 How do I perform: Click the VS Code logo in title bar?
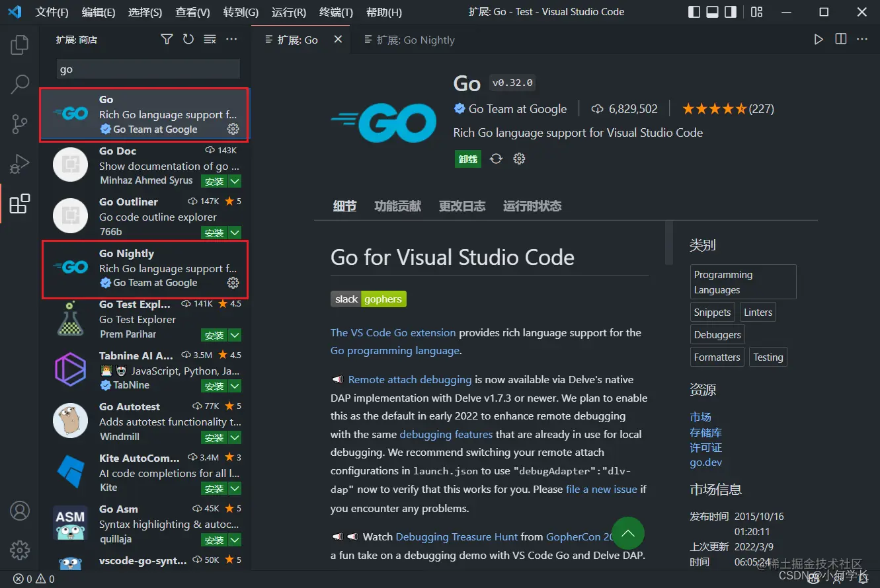click(15, 12)
